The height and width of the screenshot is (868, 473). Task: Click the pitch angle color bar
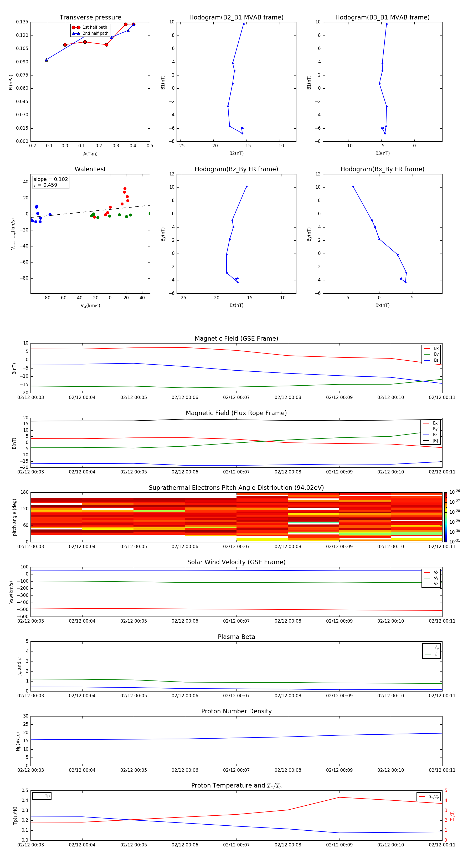446,517
